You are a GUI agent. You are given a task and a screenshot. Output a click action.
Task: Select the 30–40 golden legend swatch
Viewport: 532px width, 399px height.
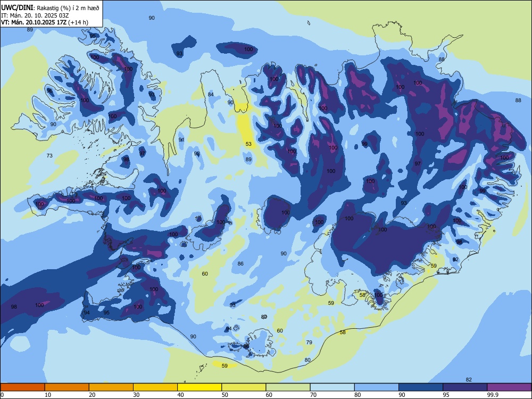click(x=155, y=387)
